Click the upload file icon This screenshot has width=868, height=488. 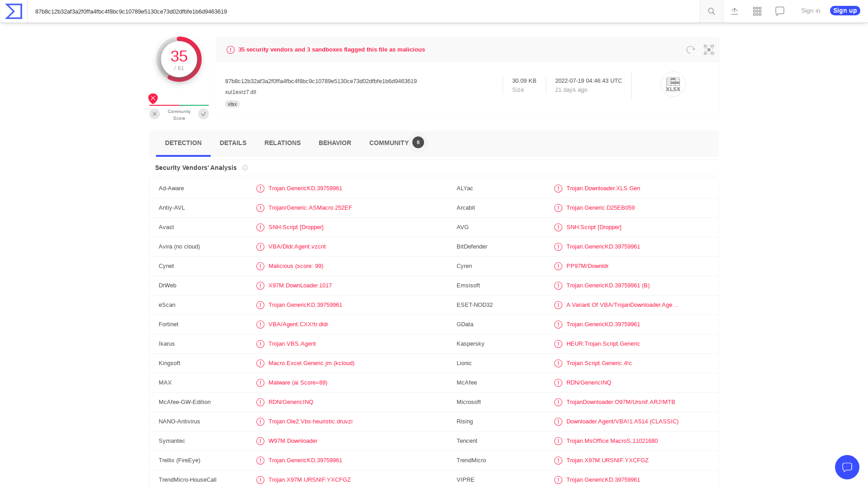734,11
